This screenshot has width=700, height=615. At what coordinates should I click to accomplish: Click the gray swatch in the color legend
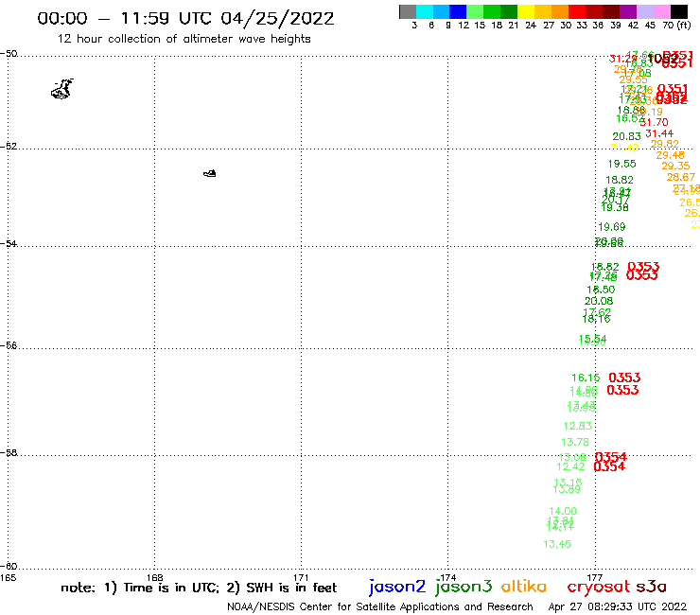pos(408,11)
